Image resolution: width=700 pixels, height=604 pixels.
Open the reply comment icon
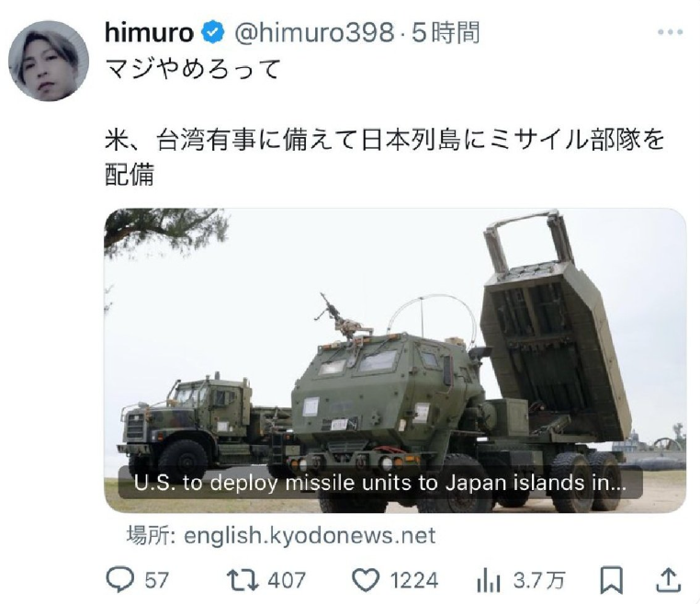(x=119, y=579)
